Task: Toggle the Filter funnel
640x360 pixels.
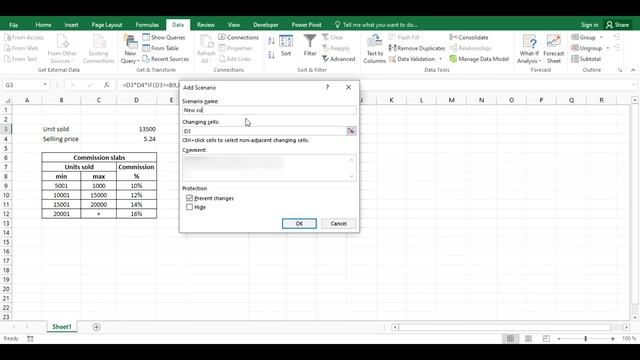Action: click(310, 46)
